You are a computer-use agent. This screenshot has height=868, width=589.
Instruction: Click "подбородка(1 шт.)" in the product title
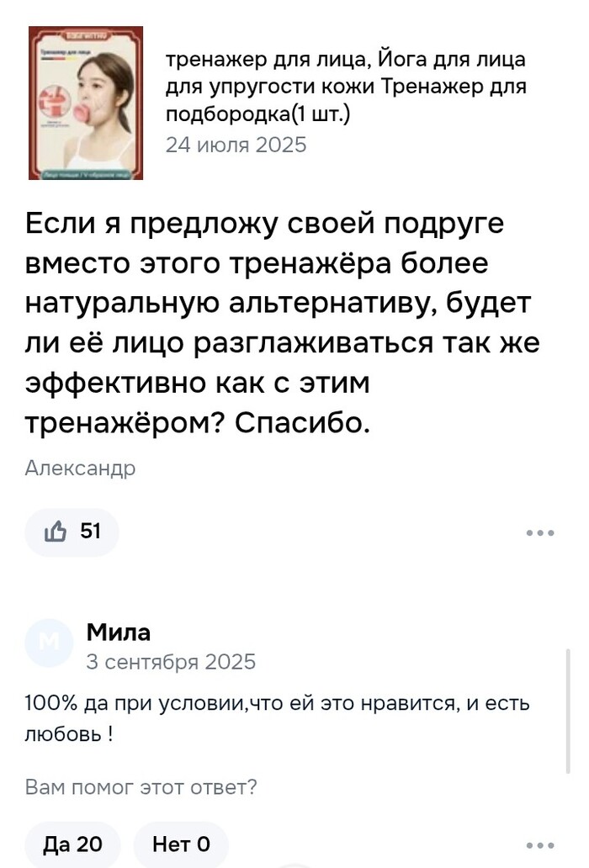pyautogui.click(x=257, y=114)
